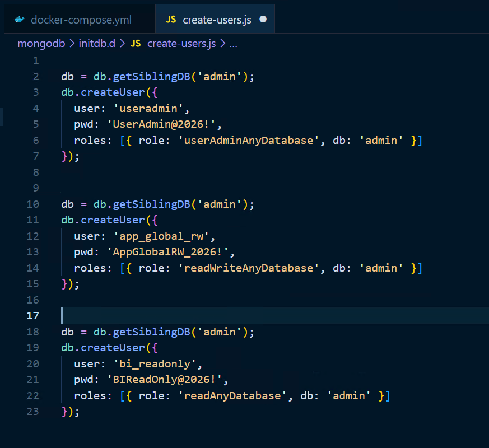The width and height of the screenshot is (489, 448).
Task: Click the unsaved dot on the create-users.js tab
Action: click(263, 20)
